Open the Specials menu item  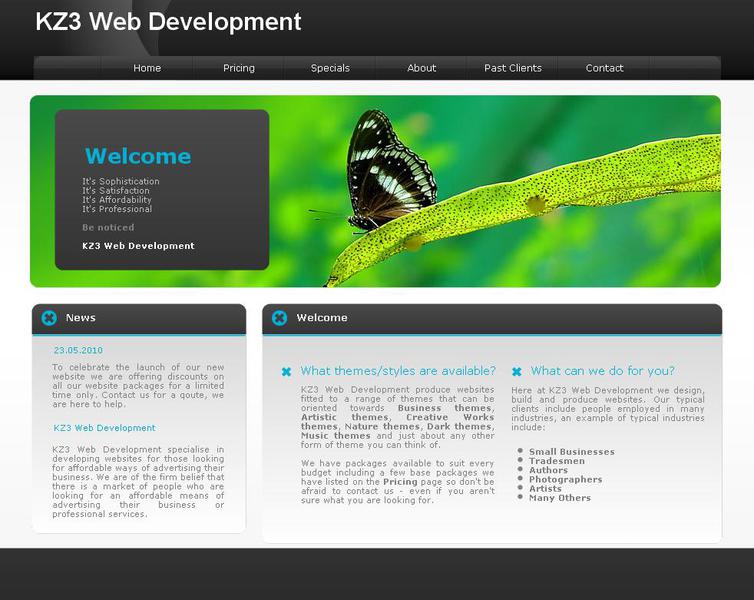pyautogui.click(x=330, y=68)
